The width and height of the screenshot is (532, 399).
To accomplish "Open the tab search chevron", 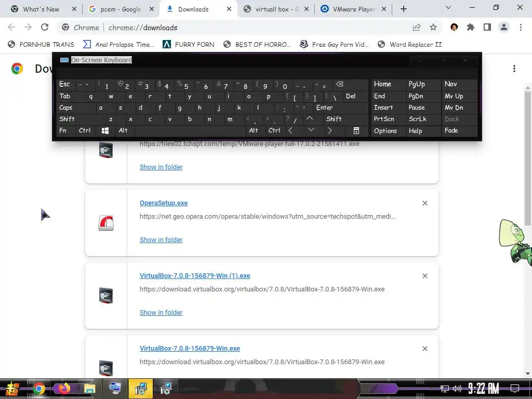I will 448,7.
